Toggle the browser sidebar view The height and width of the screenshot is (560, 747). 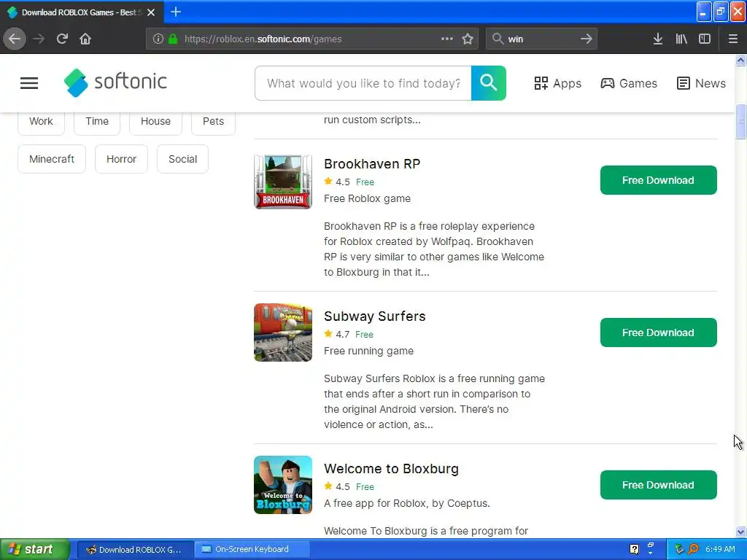[705, 39]
